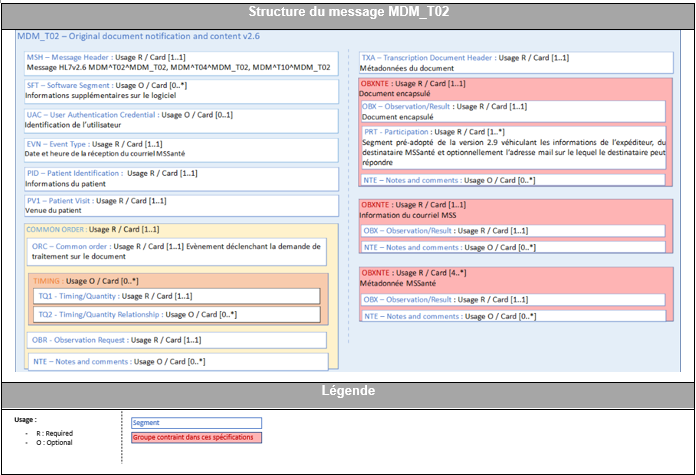Click the PV1 – Patient Visit segment
This screenshot has width=696, height=475.
tap(181, 206)
